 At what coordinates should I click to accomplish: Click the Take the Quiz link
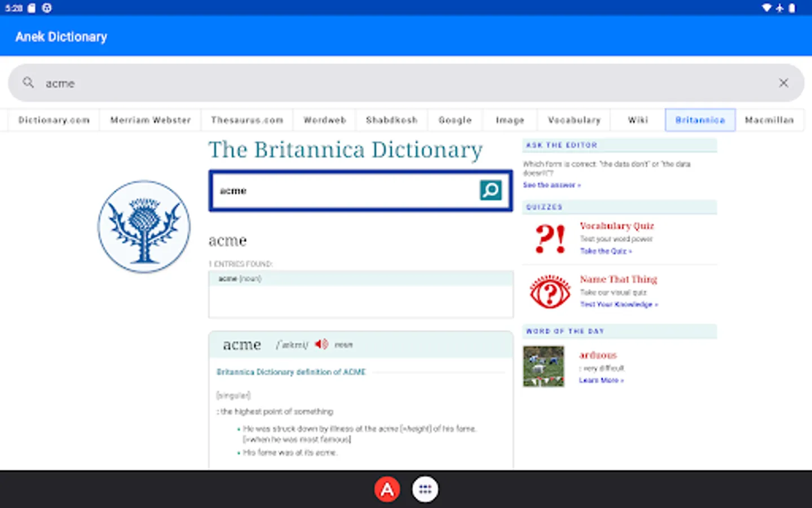(606, 251)
